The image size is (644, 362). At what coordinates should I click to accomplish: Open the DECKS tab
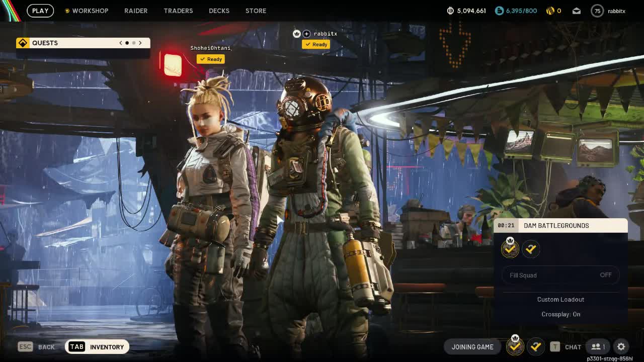(x=219, y=11)
